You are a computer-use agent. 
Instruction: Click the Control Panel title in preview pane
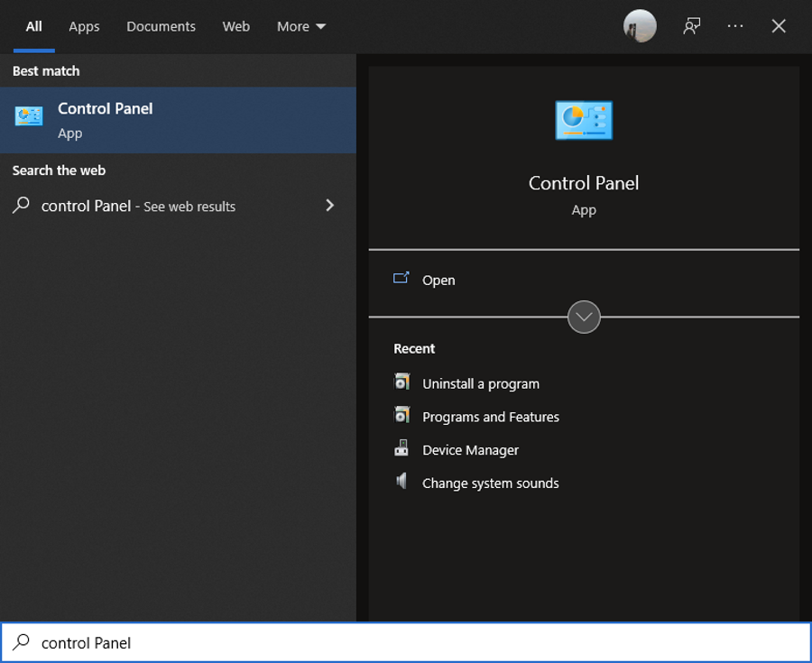(x=584, y=183)
